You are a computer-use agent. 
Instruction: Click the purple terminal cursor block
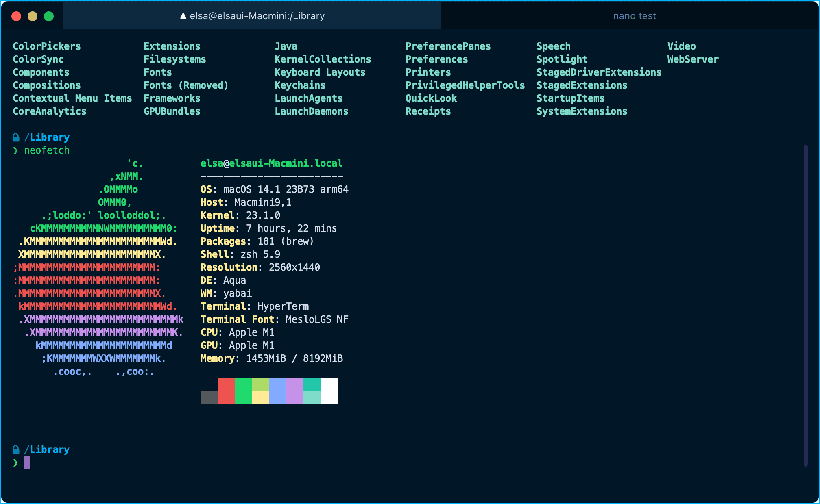pos(27,463)
